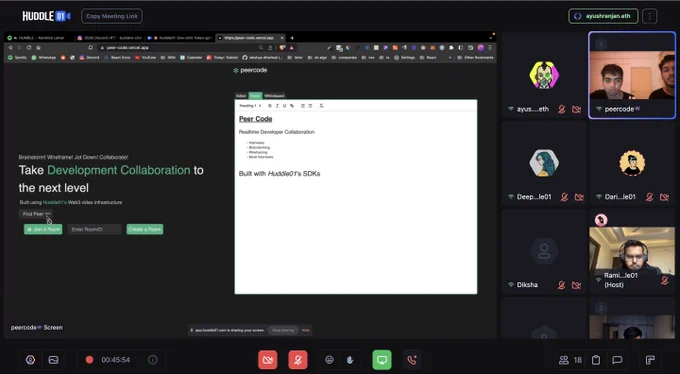Click Stop sharing in the share banner
The height and width of the screenshot is (374, 680).
283,330
